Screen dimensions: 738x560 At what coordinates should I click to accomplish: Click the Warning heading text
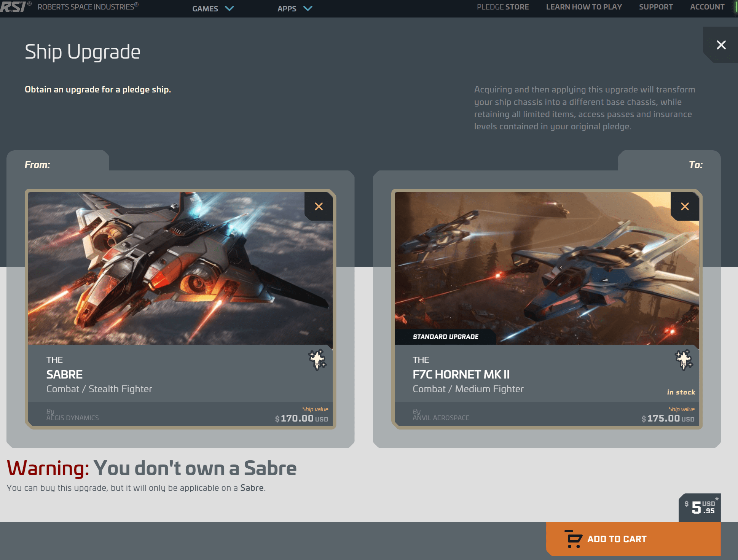151,468
